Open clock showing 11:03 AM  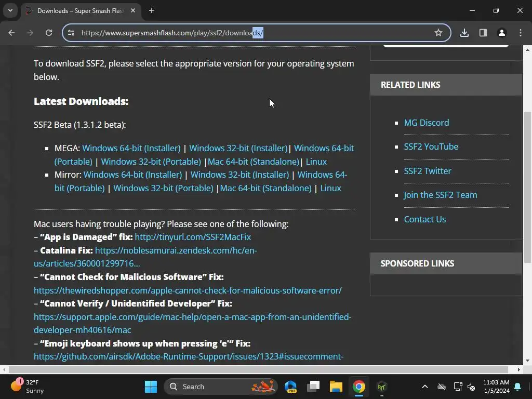pyautogui.click(x=496, y=387)
